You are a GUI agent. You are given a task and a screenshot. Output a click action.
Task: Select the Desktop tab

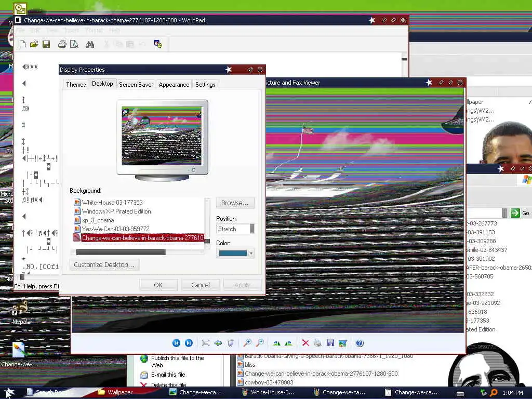click(102, 84)
